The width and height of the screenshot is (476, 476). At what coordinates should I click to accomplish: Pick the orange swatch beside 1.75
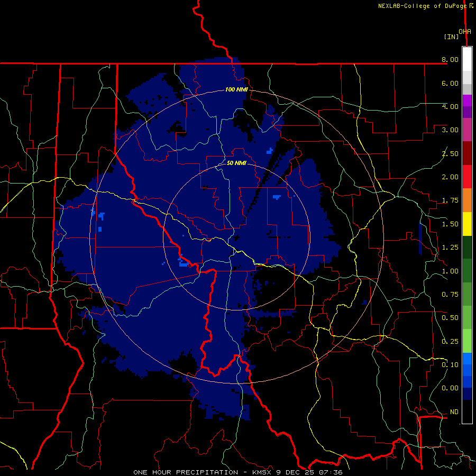point(467,200)
